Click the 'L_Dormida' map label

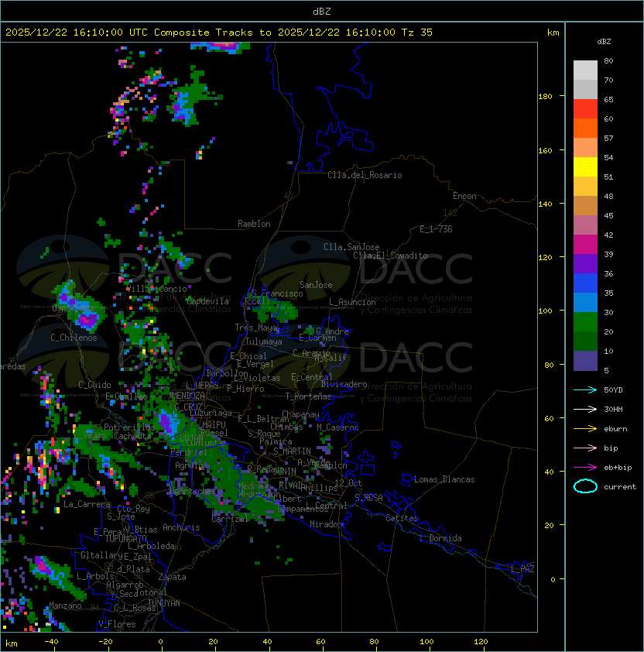pyautogui.click(x=440, y=538)
